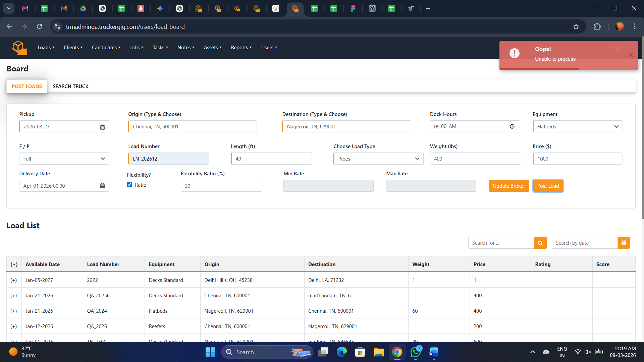The image size is (644, 362).
Task: Open the F / P Full dropdown
Action: (64, 159)
